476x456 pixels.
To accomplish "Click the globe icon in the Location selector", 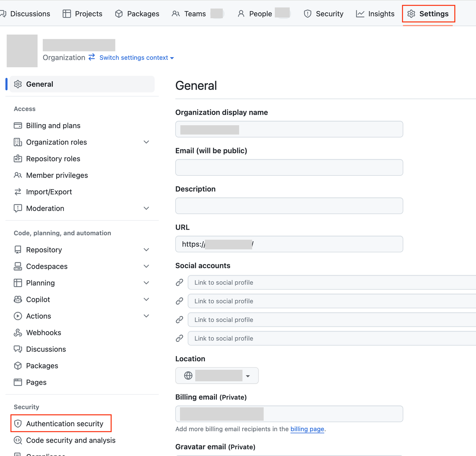I will 188,375.
